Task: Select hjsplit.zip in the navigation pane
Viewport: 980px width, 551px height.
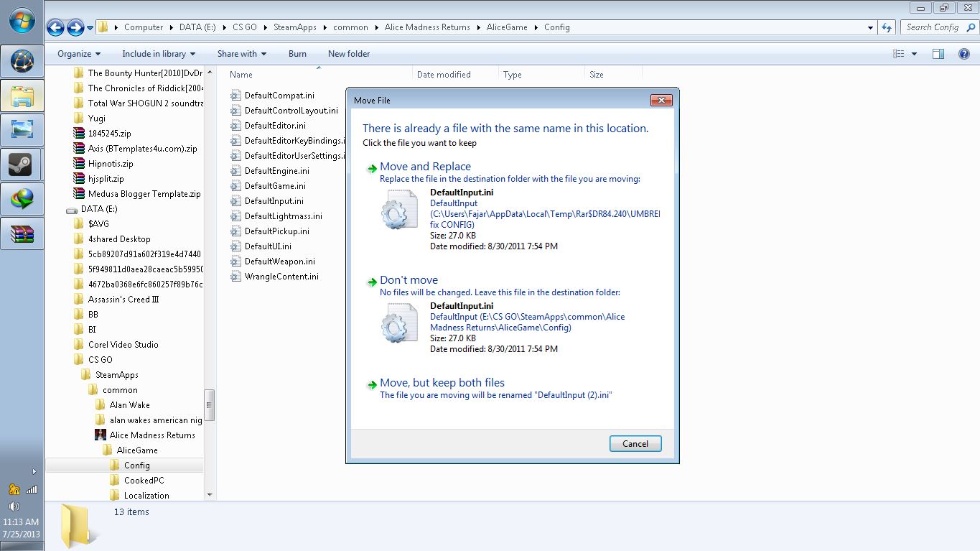Action: (x=98, y=179)
